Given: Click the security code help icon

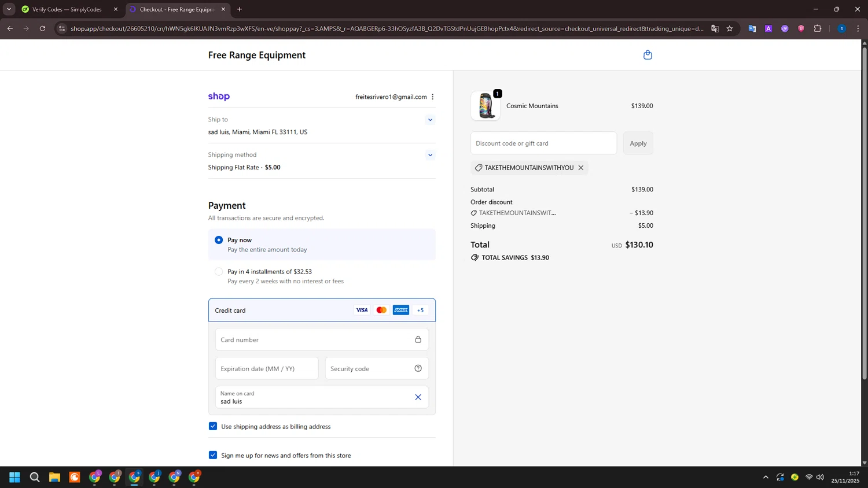Looking at the screenshot, I should click(418, 368).
